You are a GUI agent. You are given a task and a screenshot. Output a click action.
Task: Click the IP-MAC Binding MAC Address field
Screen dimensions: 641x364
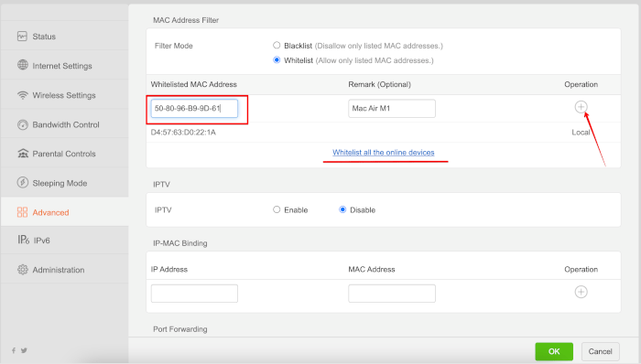392,294
